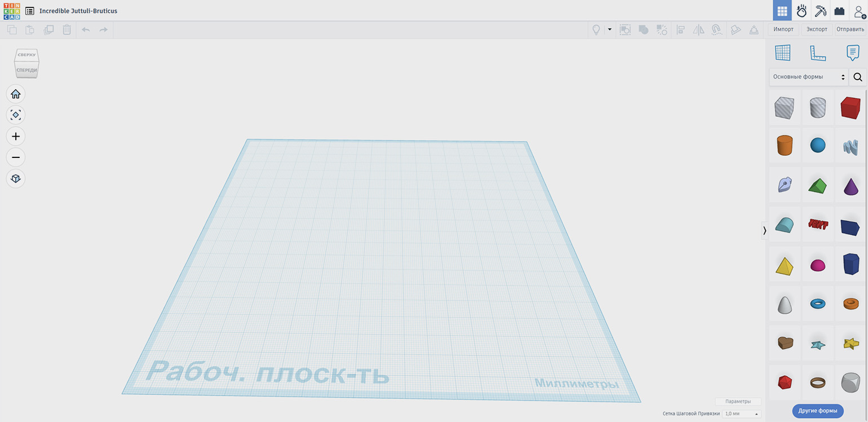This screenshot has height=422, width=868.
Task: Expand the snap grid 1,0 мм dropdown
Action: point(741,414)
